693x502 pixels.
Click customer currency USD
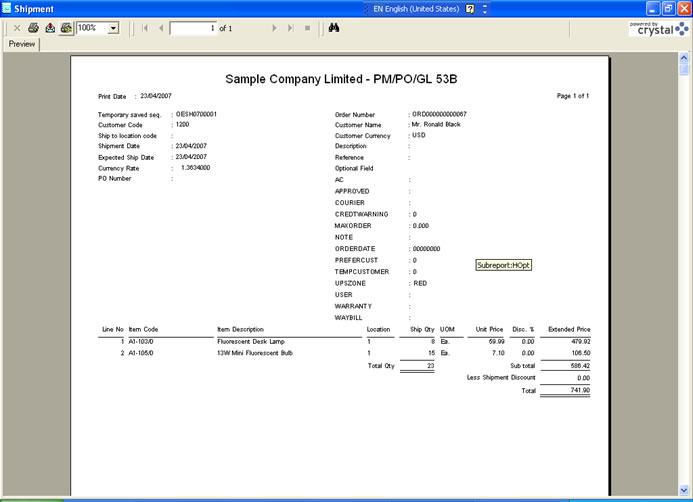(419, 135)
